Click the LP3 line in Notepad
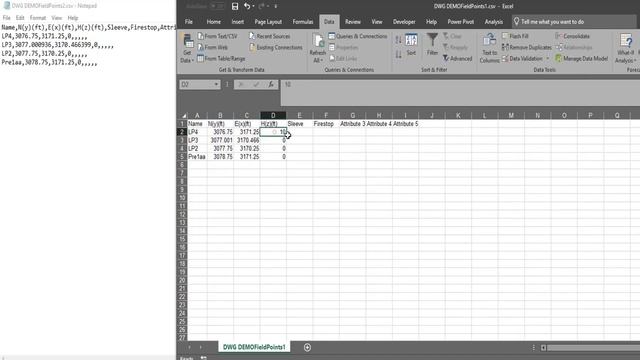Viewport: 640px width, 360px height. click(x=58, y=45)
